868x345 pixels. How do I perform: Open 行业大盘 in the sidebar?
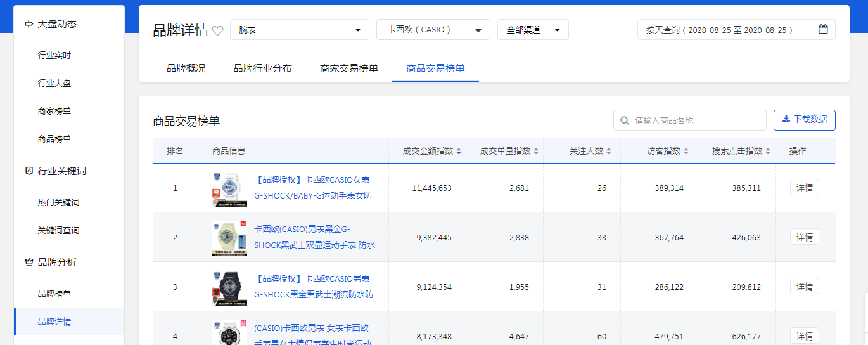pyautogui.click(x=54, y=83)
